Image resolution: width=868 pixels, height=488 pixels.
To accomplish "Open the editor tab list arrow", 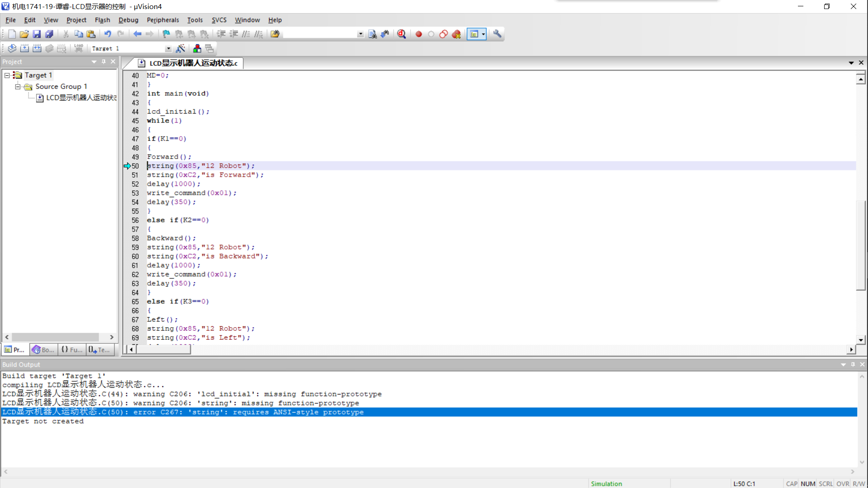I will (x=851, y=63).
